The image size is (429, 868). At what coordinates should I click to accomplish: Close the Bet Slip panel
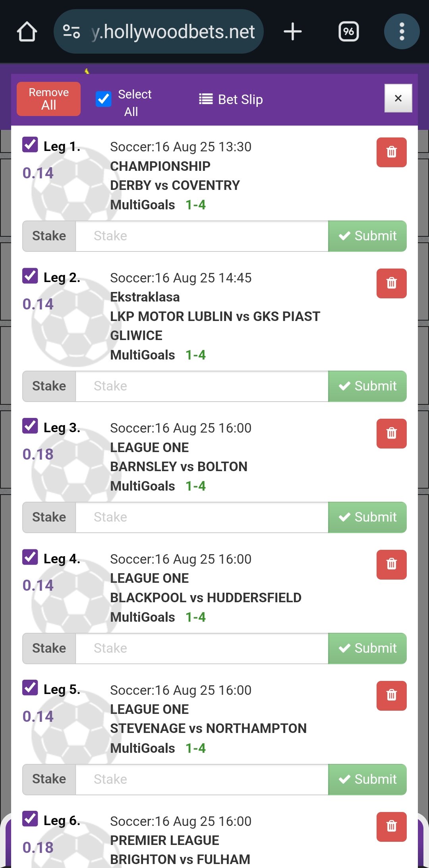coord(398,98)
